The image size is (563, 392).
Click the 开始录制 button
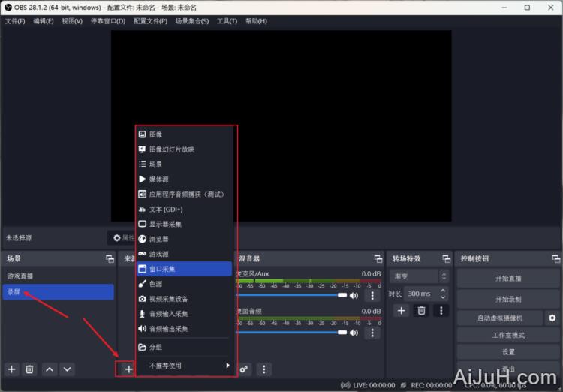[x=508, y=299]
